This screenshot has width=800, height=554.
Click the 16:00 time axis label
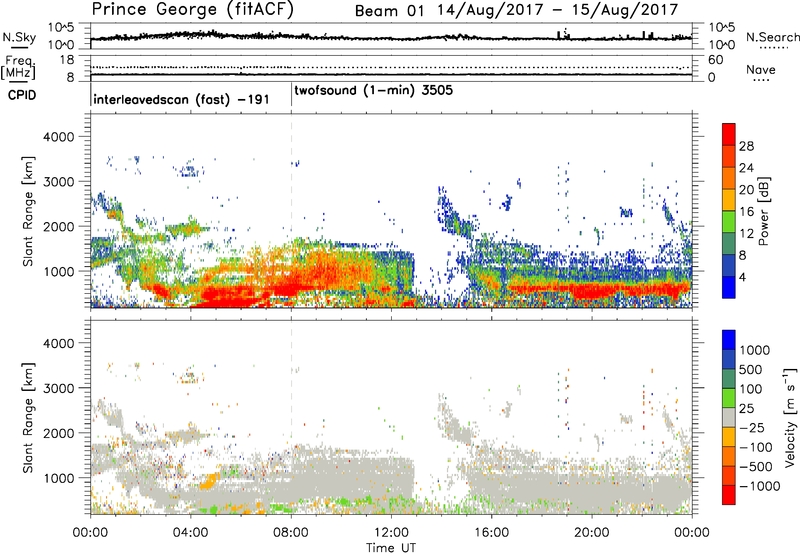click(x=491, y=533)
